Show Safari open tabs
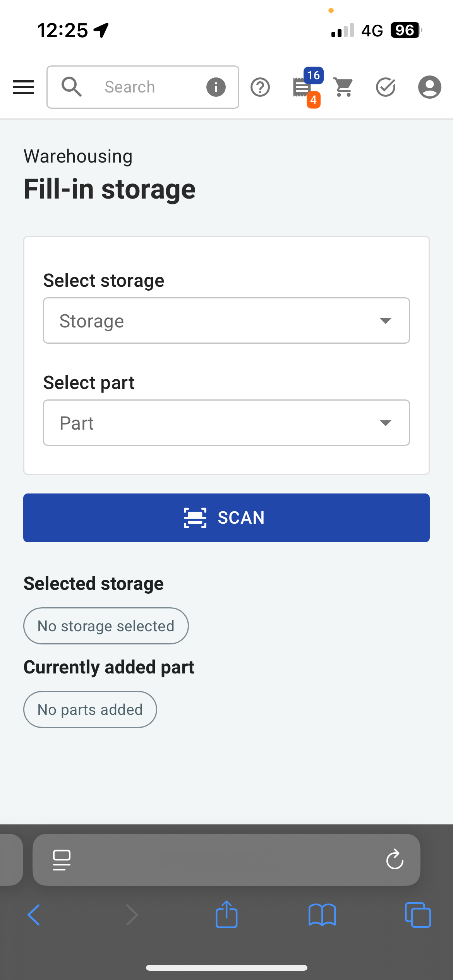 pos(418,915)
